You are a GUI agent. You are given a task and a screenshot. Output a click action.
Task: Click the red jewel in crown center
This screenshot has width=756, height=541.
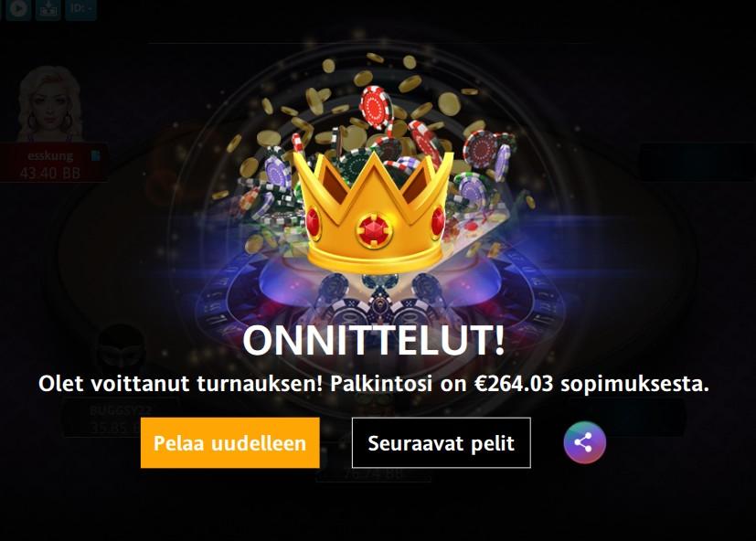[x=374, y=230]
